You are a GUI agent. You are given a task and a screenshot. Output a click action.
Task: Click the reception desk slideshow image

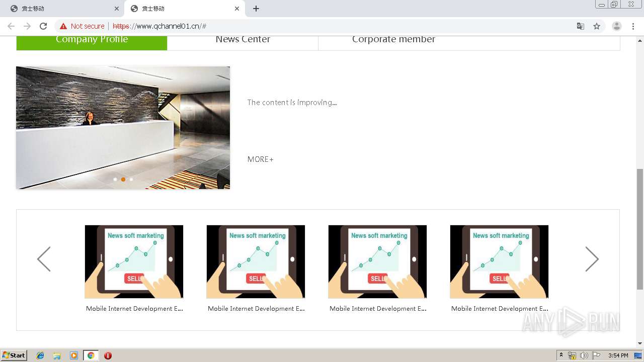[x=123, y=128]
